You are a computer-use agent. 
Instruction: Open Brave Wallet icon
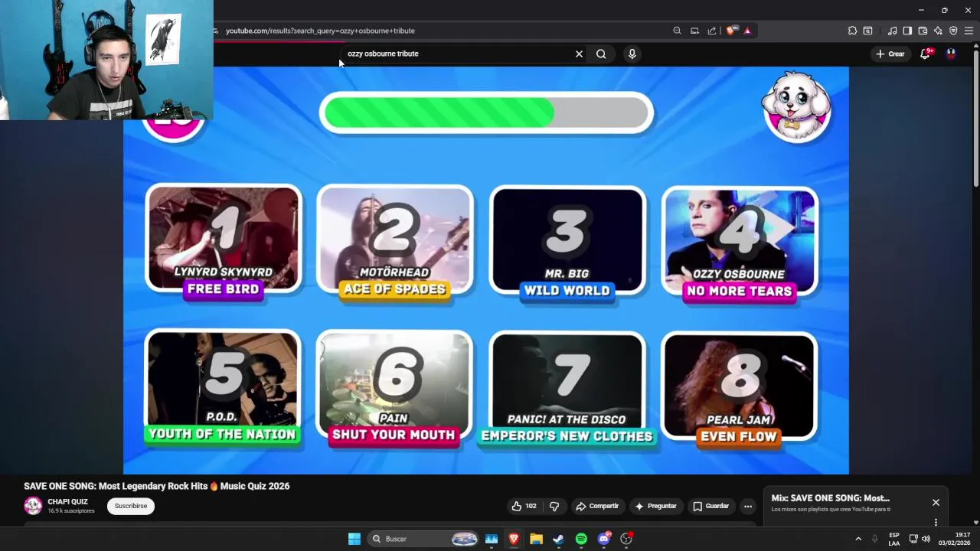click(923, 31)
